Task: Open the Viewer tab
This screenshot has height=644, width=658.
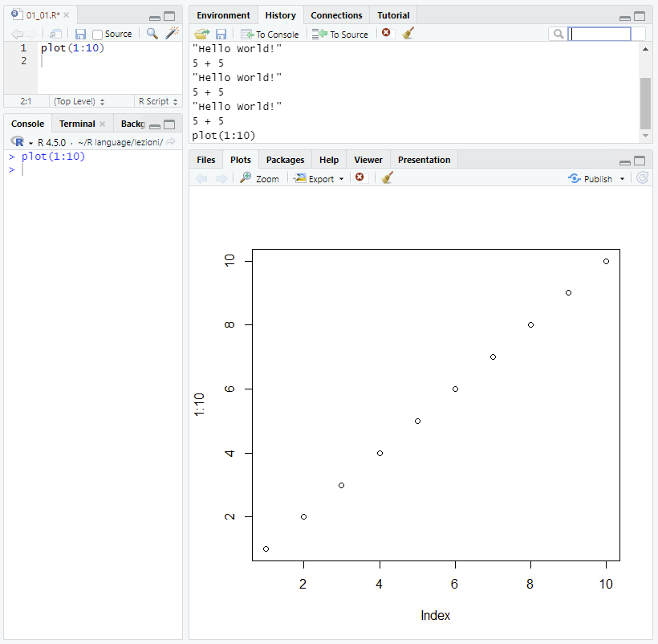Action: (368, 160)
